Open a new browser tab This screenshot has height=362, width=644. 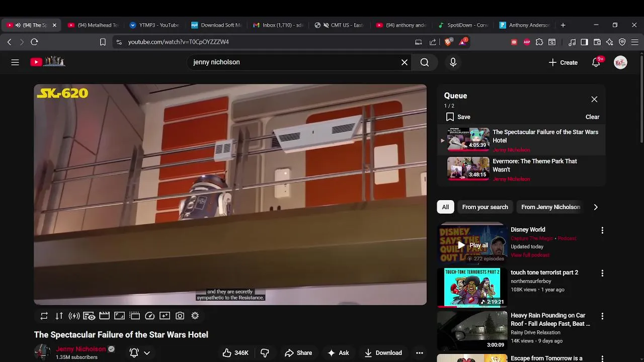click(x=563, y=25)
